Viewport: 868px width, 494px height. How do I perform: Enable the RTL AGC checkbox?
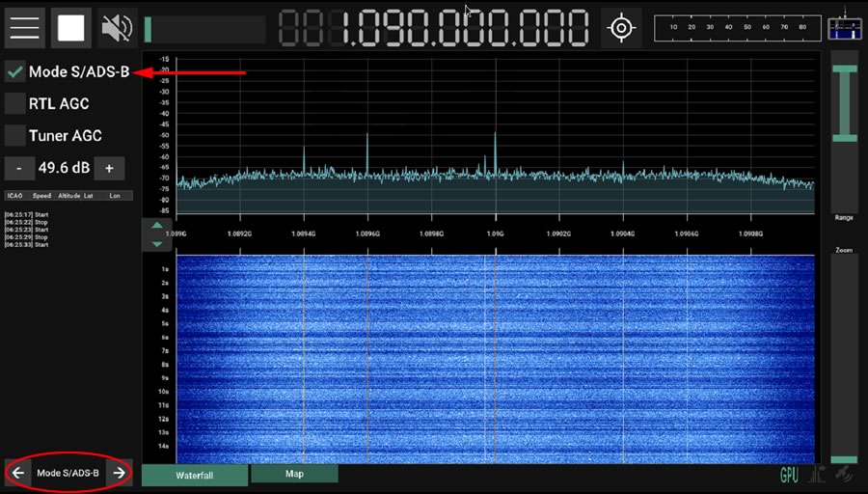pos(15,103)
